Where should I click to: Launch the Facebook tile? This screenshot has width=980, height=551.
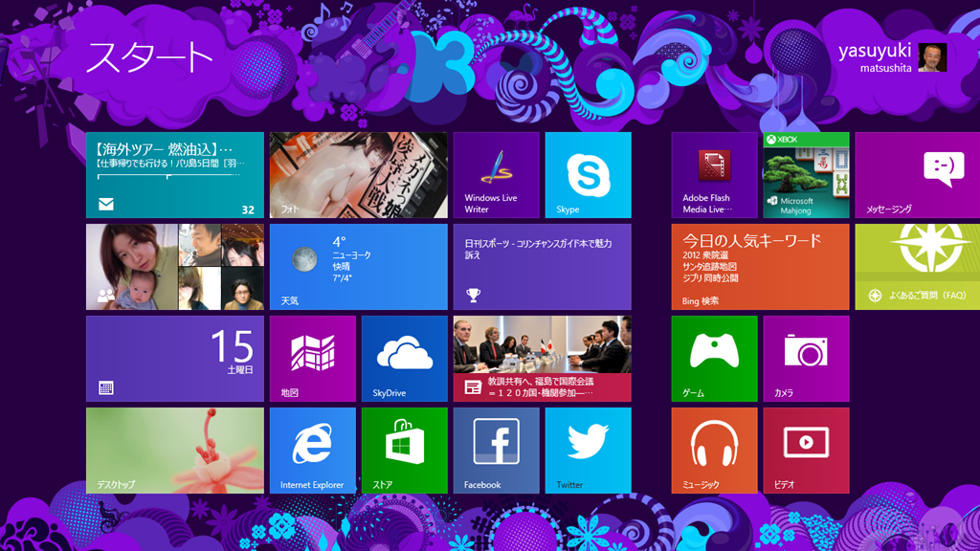497,451
